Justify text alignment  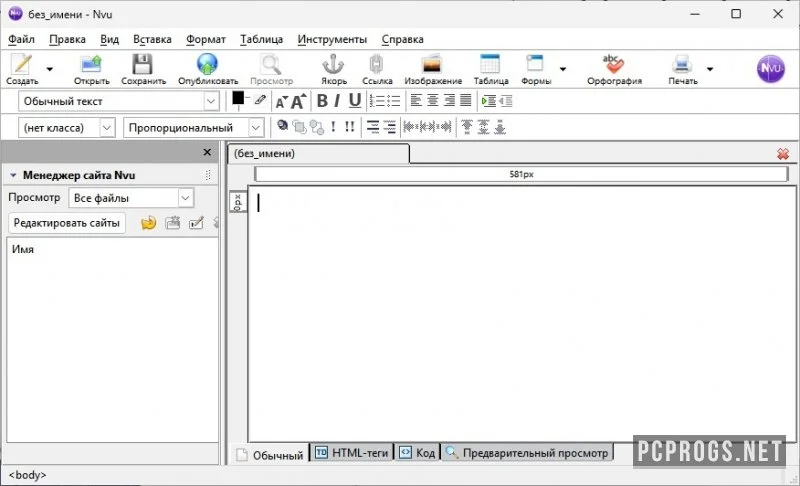[465, 100]
